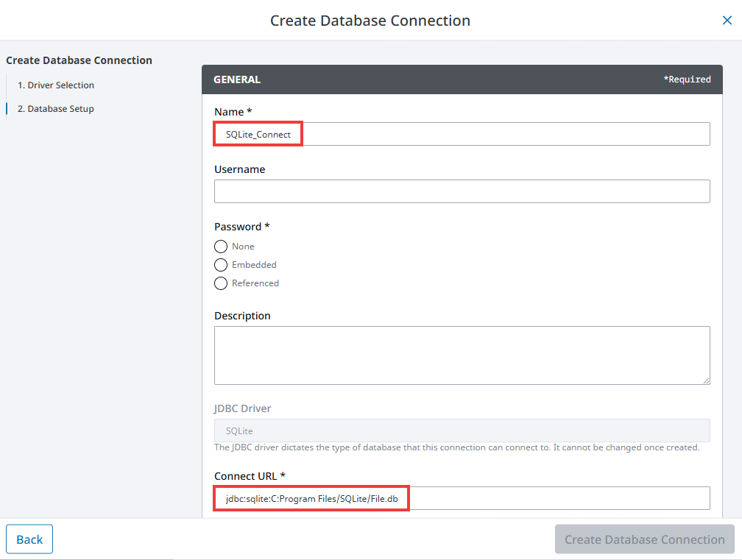Focus the empty Username input field
742x560 pixels.
click(462, 191)
